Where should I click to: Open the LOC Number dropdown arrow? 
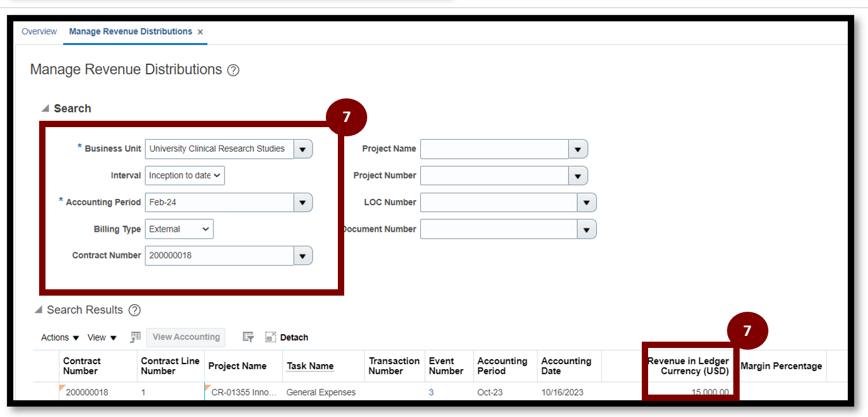tap(587, 202)
